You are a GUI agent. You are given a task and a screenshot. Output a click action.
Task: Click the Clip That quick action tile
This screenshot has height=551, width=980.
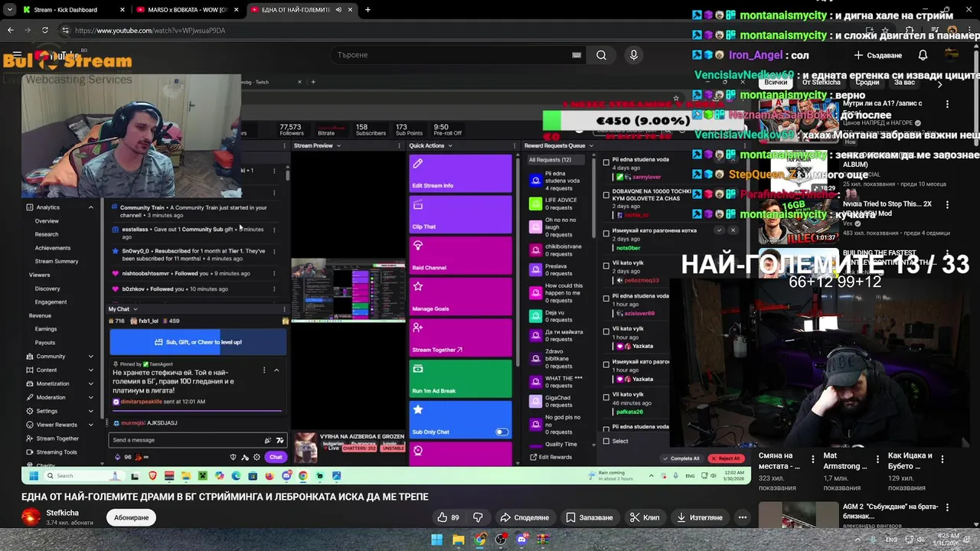[x=460, y=214]
